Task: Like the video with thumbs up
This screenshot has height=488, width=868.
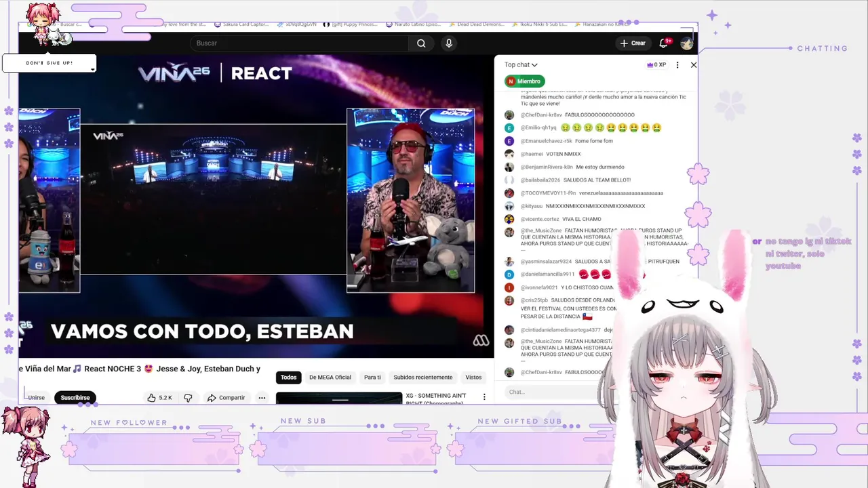Action: pos(159,398)
